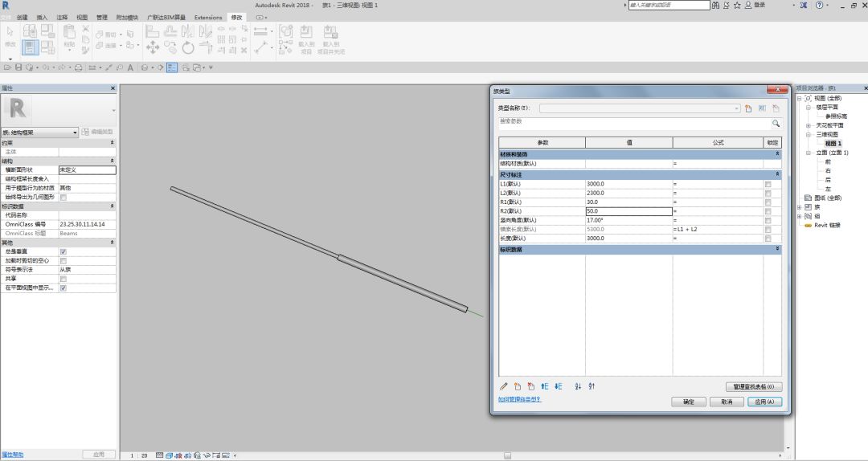Screen dimensions: 868x461
Task: Open the how to manage family types link
Action: click(x=519, y=399)
